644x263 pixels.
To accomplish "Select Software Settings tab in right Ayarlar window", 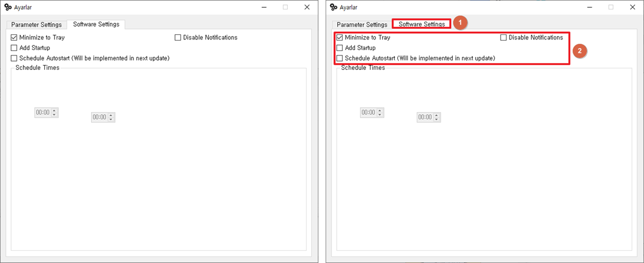I will 422,24.
